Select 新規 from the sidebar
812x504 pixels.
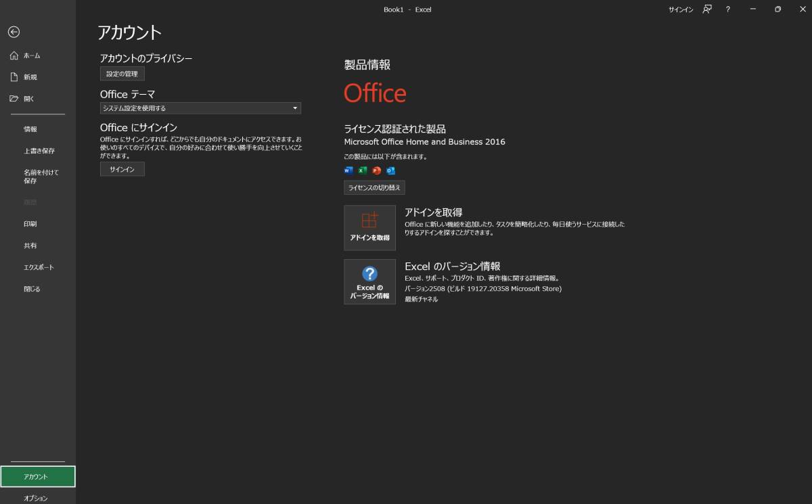pos(30,77)
